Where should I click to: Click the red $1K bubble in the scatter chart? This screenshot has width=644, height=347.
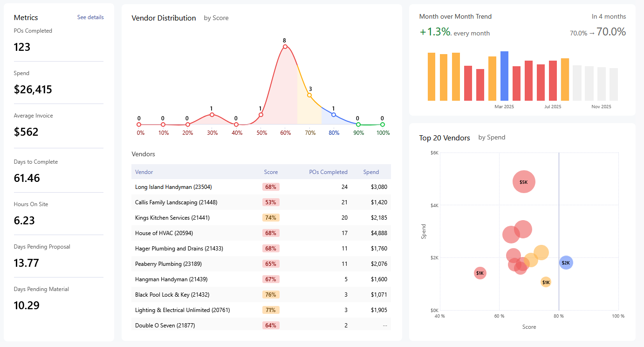point(480,273)
